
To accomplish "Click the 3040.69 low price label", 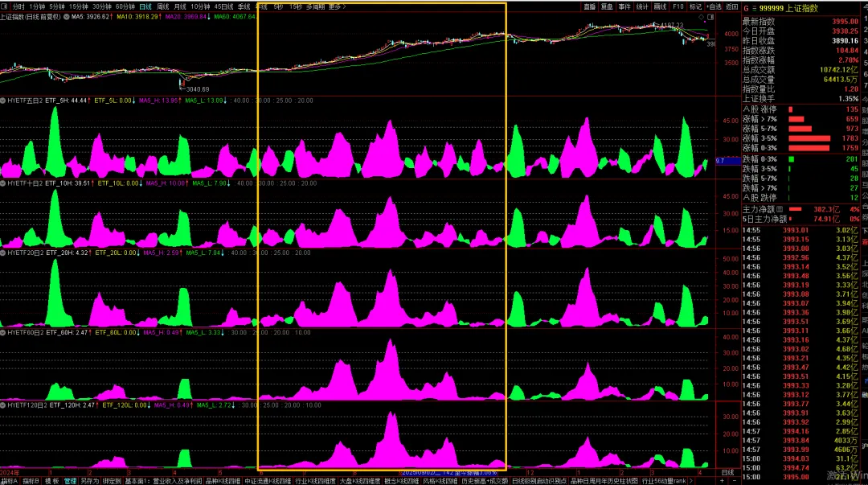I will 198,89.
